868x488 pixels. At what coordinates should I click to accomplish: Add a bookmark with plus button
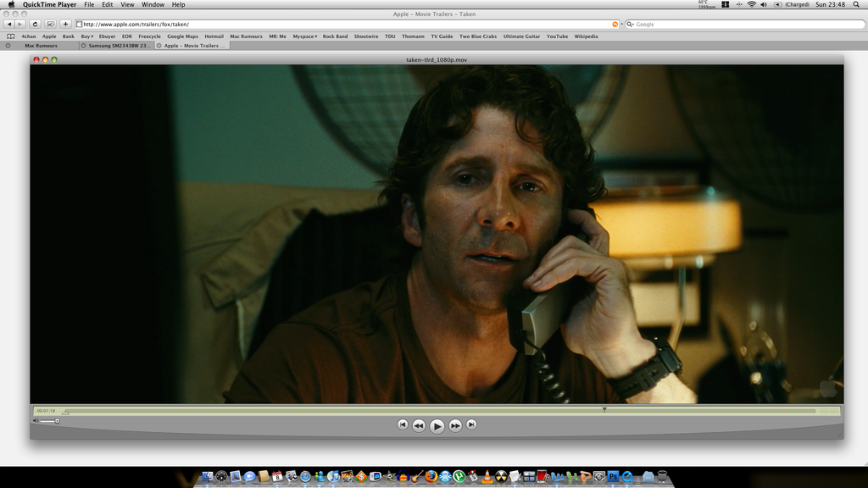point(65,25)
